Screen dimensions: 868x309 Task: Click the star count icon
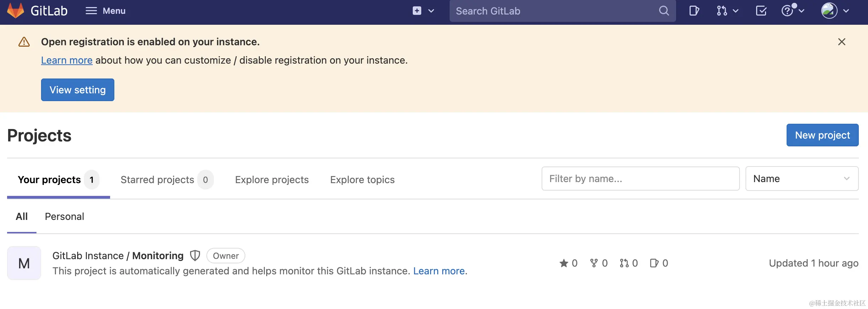(564, 263)
